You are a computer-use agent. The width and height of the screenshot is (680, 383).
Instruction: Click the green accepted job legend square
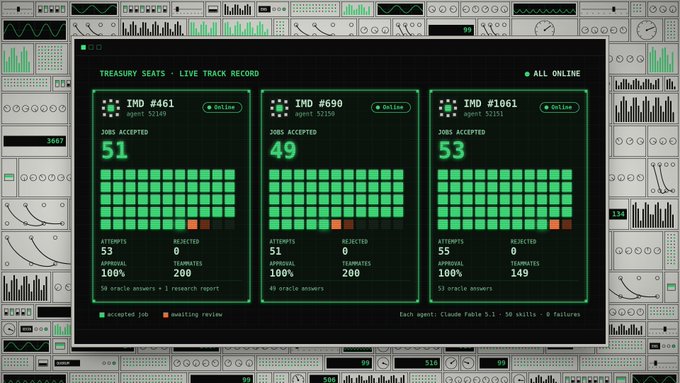coord(102,315)
